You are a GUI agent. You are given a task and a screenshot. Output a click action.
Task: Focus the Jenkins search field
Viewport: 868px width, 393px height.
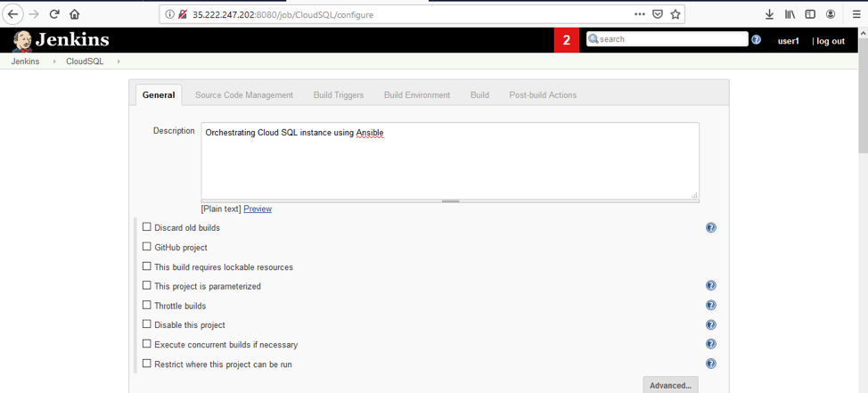[667, 39]
